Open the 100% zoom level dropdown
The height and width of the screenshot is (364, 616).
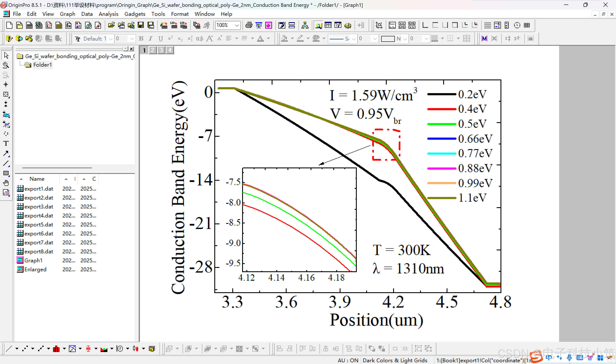[237, 25]
